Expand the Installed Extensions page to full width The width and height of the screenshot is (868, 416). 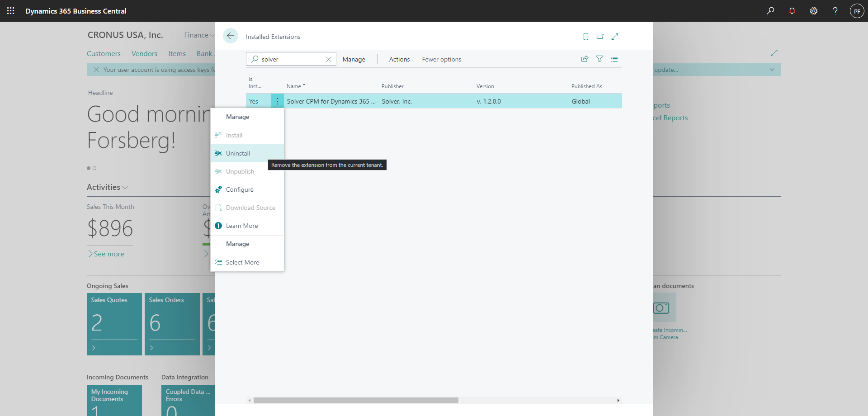click(x=615, y=37)
